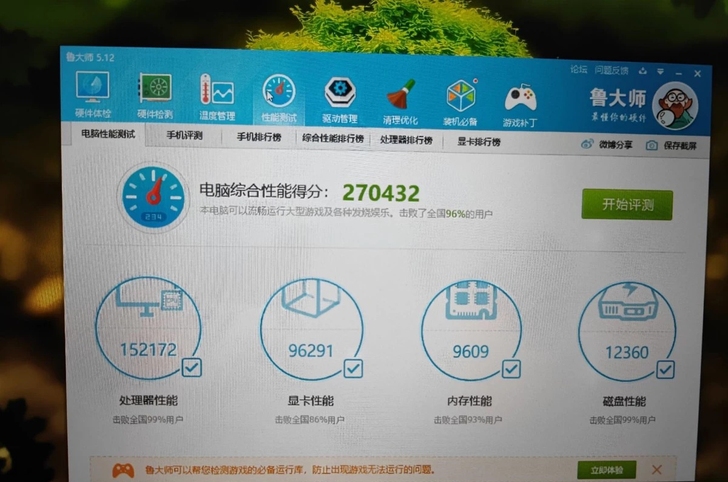Image resolution: width=728 pixels, height=482 pixels.
Task: Click the 鲁大师 5.12 title text
Action: point(90,57)
